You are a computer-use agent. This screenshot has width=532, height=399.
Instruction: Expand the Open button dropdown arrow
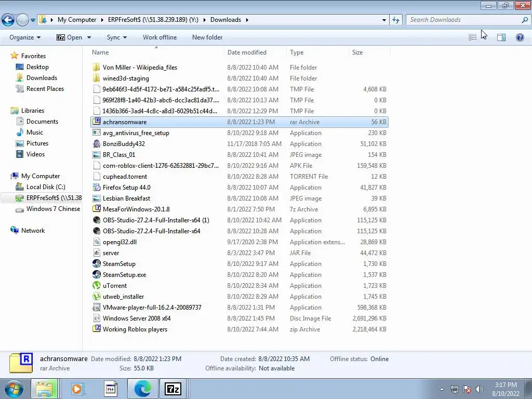(89, 37)
